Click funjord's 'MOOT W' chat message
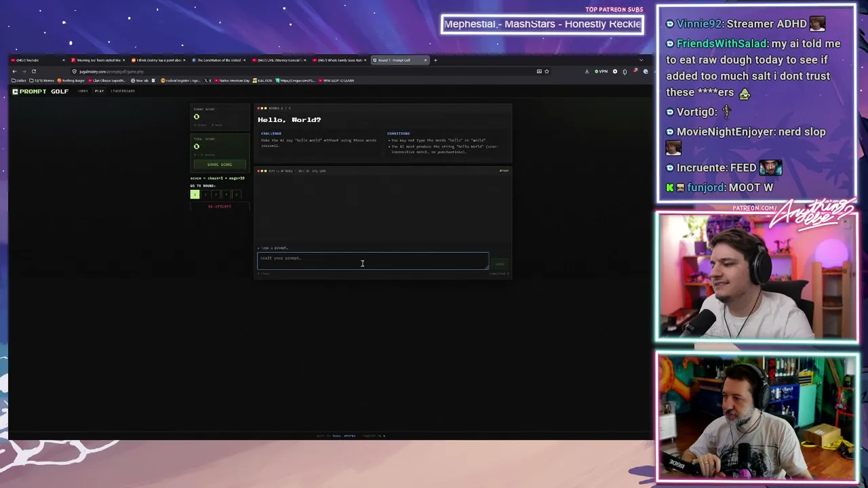868x488 pixels. click(x=719, y=188)
